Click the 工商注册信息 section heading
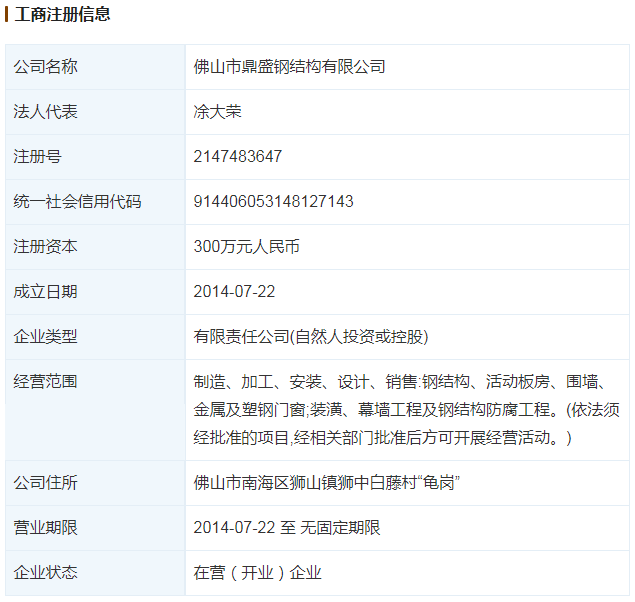 click(62, 15)
